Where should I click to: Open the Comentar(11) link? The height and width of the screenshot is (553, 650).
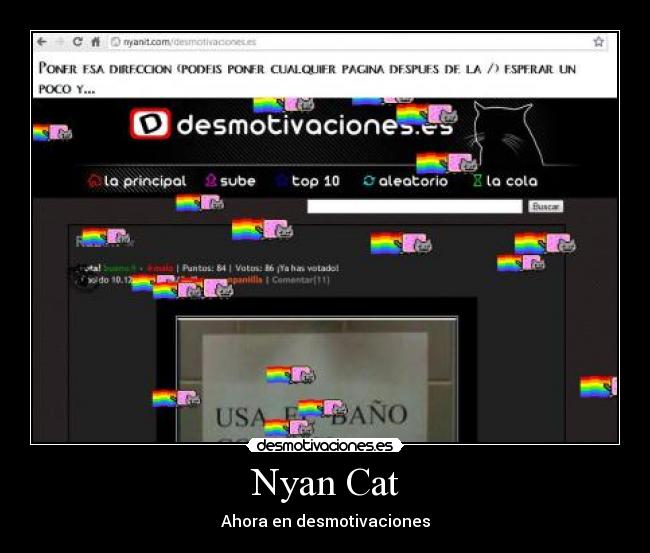point(301,280)
